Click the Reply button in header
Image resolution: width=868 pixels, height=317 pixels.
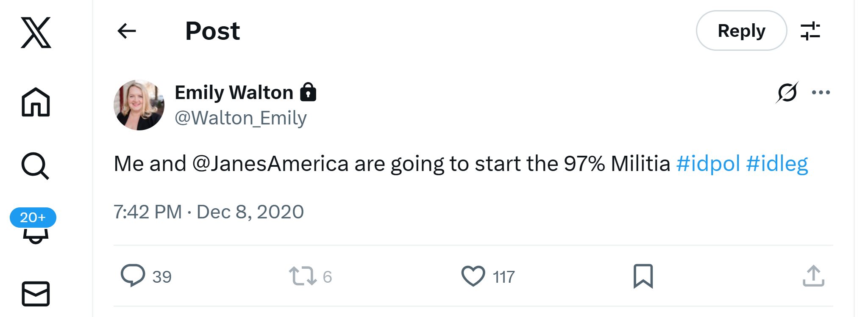coord(741,31)
